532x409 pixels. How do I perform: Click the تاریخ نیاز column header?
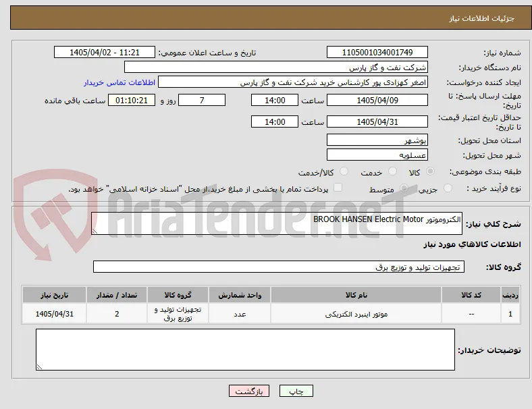point(54,295)
